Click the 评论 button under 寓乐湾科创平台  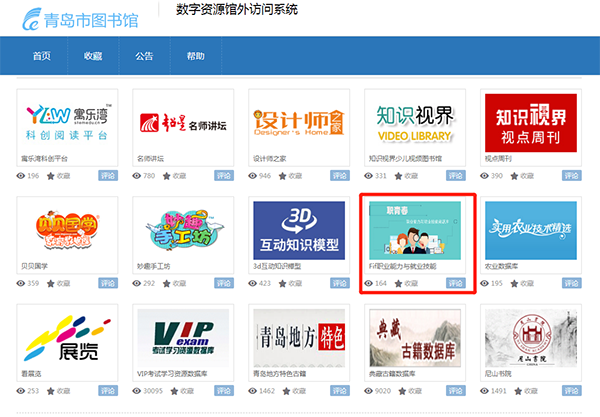coord(108,176)
